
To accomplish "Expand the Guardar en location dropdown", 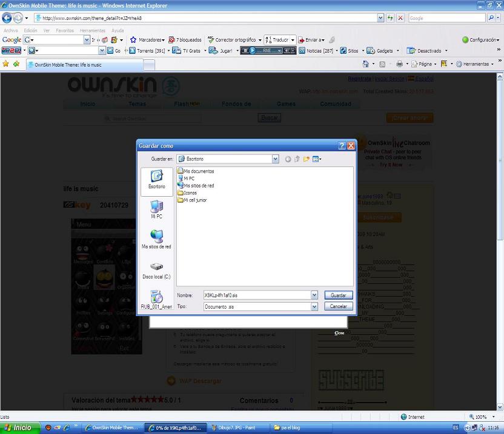I will click(276, 159).
